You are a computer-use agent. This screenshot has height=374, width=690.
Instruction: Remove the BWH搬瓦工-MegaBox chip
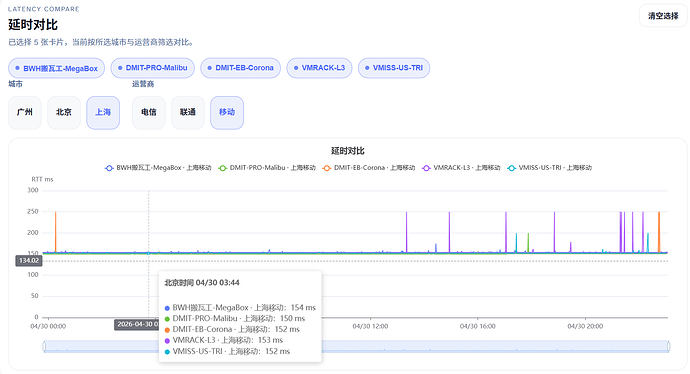pyautogui.click(x=56, y=68)
